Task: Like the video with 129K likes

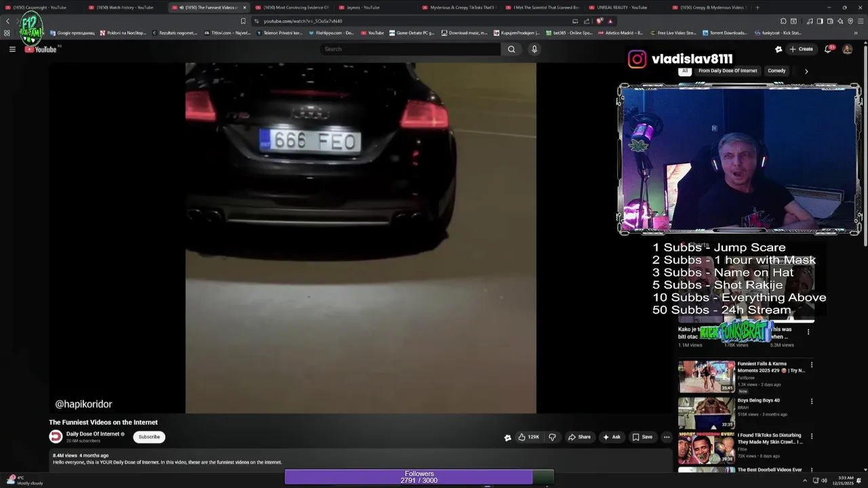Action: point(529,437)
